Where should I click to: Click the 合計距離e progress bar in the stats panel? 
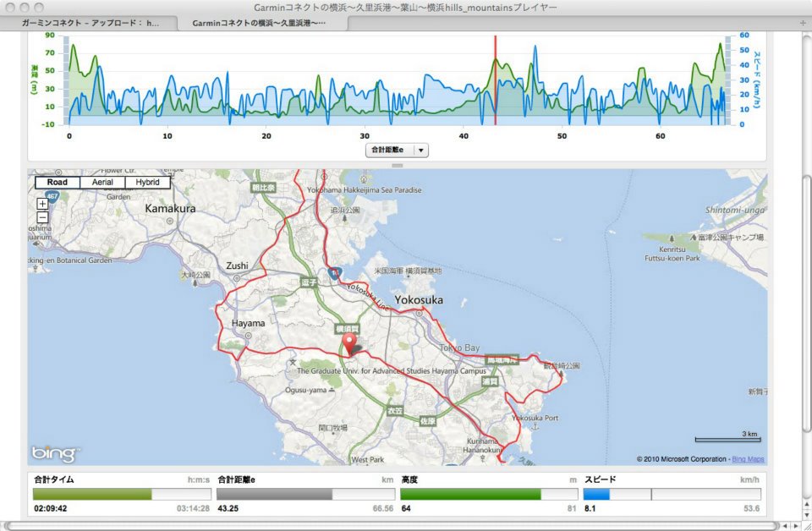(305, 495)
